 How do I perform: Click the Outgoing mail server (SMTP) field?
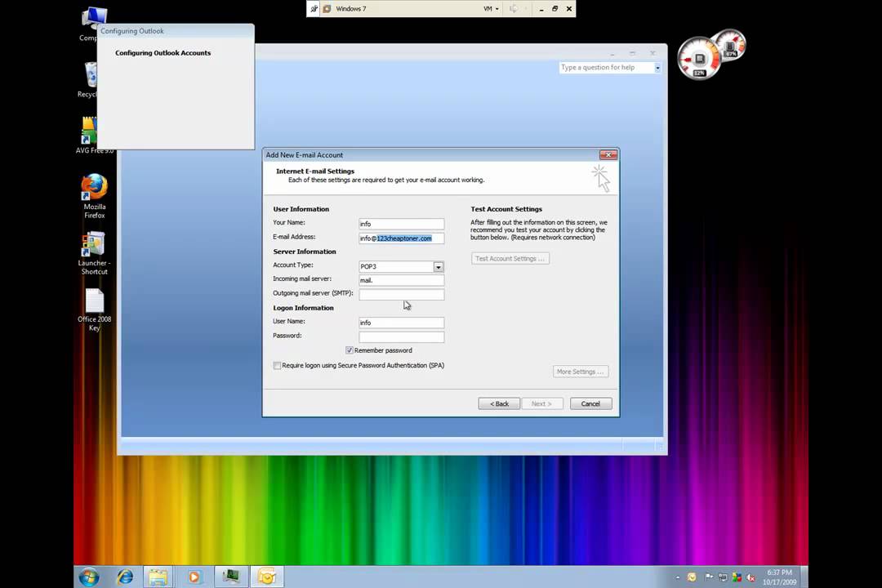point(402,294)
